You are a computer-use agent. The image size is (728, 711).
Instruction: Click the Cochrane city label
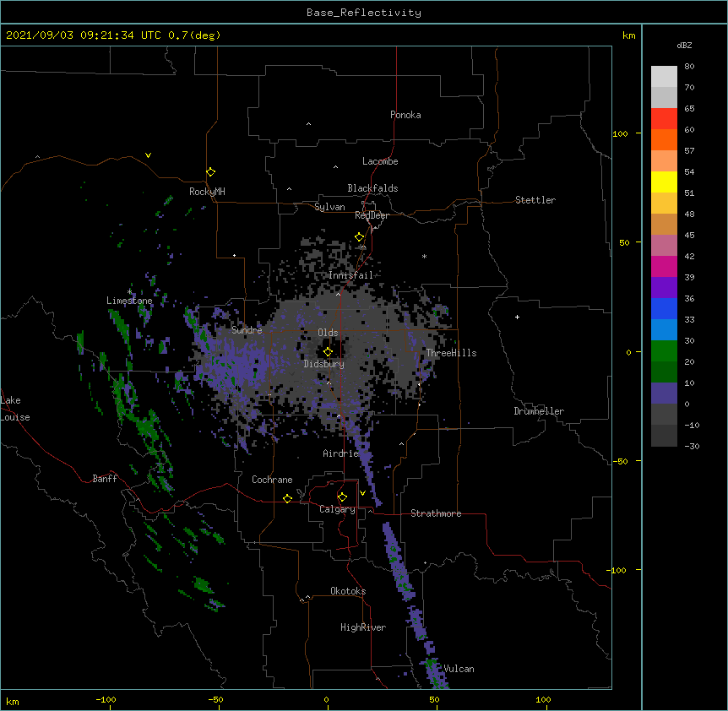click(x=272, y=480)
